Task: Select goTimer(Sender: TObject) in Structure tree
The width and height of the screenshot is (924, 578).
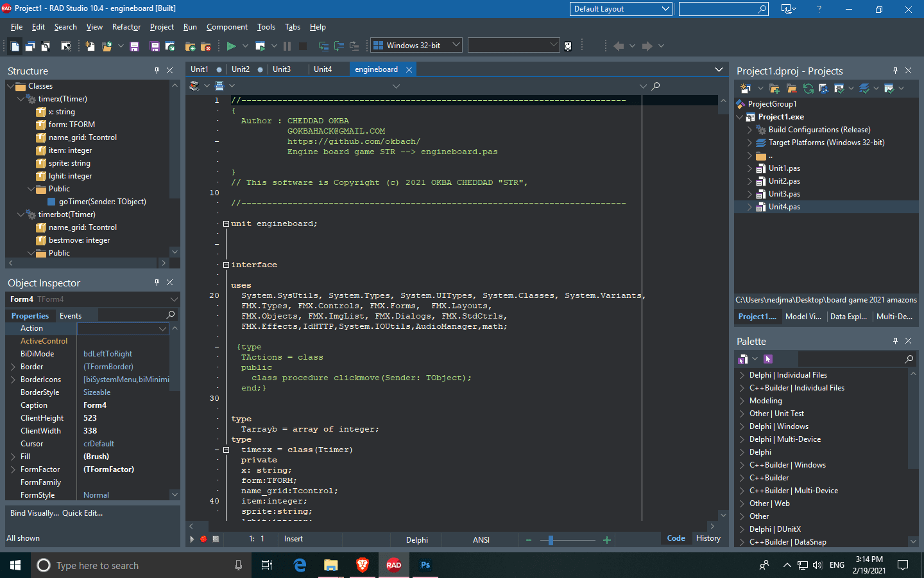Action: [x=103, y=202]
